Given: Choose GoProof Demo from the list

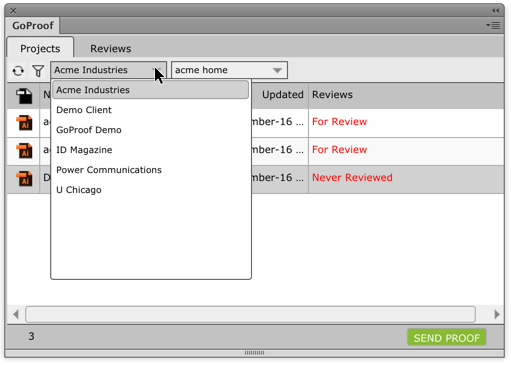Looking at the screenshot, I should coord(150,130).
